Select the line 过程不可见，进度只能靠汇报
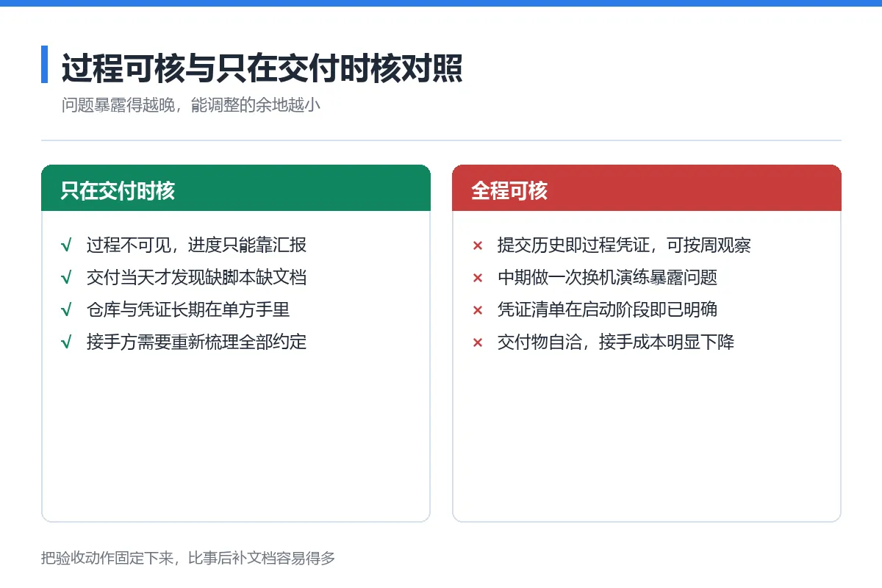The height and width of the screenshot is (588, 882). pyautogui.click(x=196, y=245)
